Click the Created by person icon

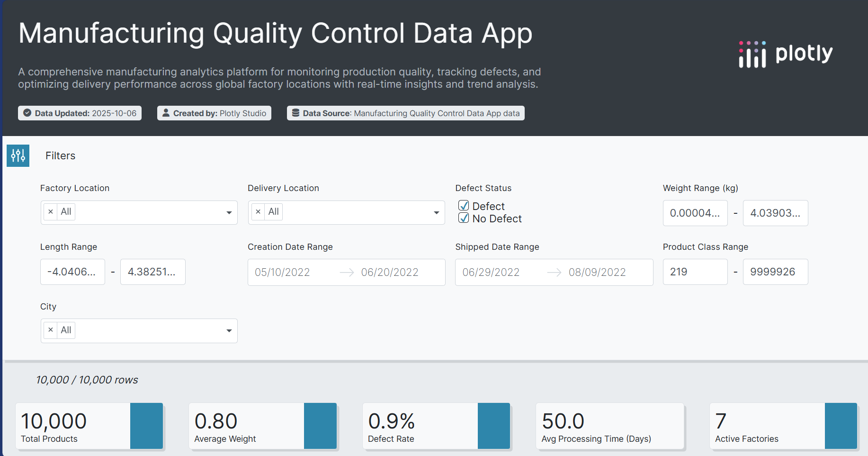[x=166, y=113]
